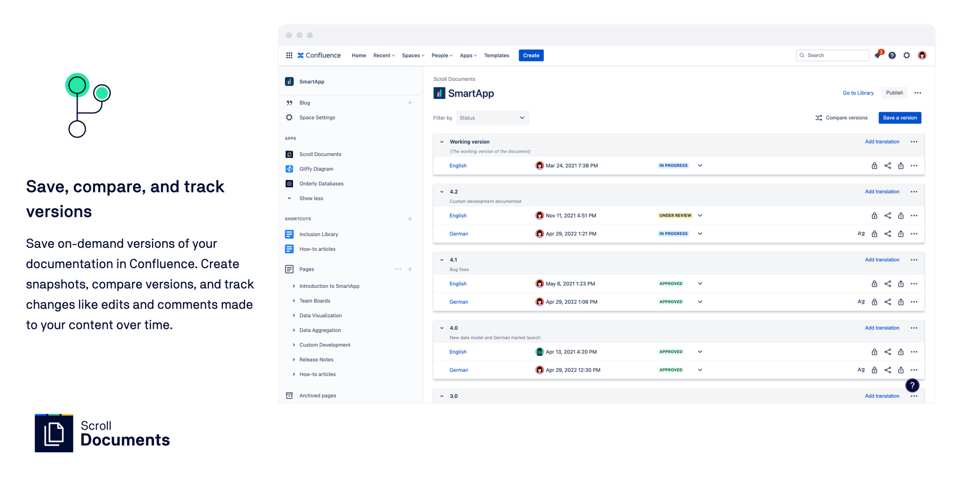Open Inclusion Library shortcut

point(319,234)
